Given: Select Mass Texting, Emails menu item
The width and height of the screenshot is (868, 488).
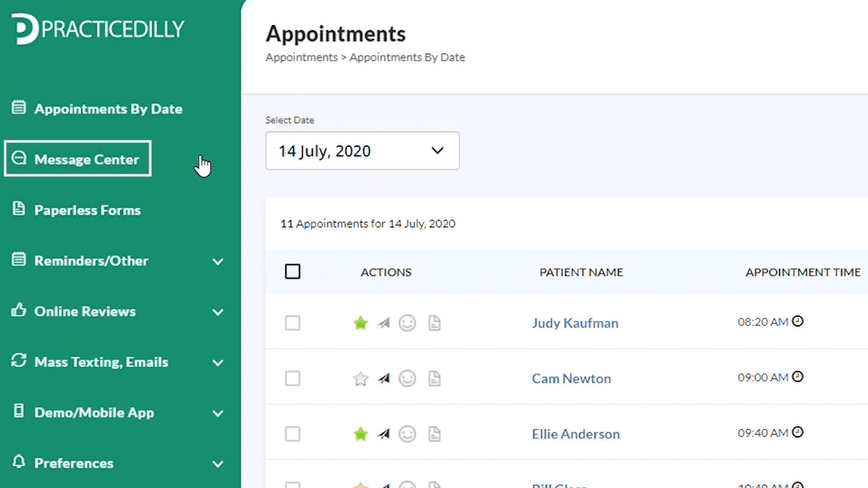Looking at the screenshot, I should [x=101, y=362].
